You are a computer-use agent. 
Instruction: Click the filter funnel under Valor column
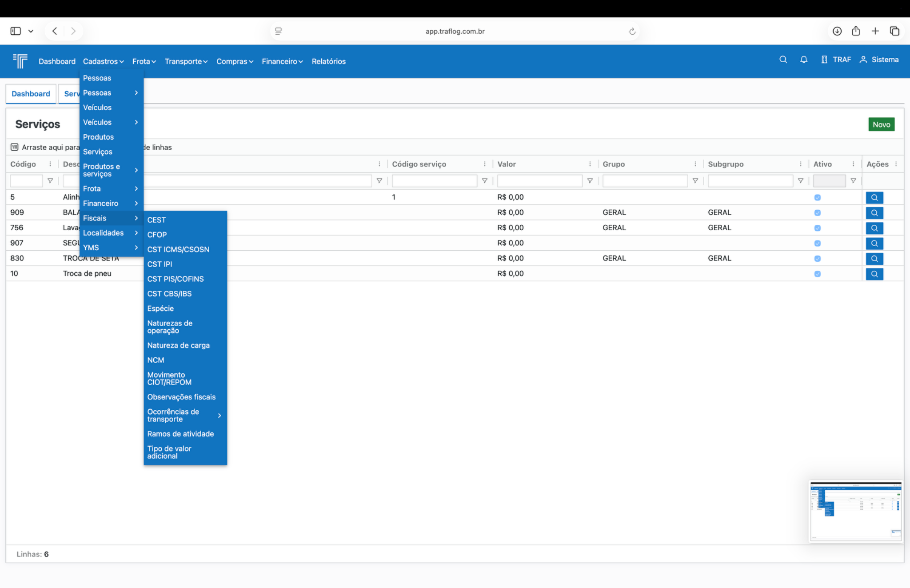[590, 181]
